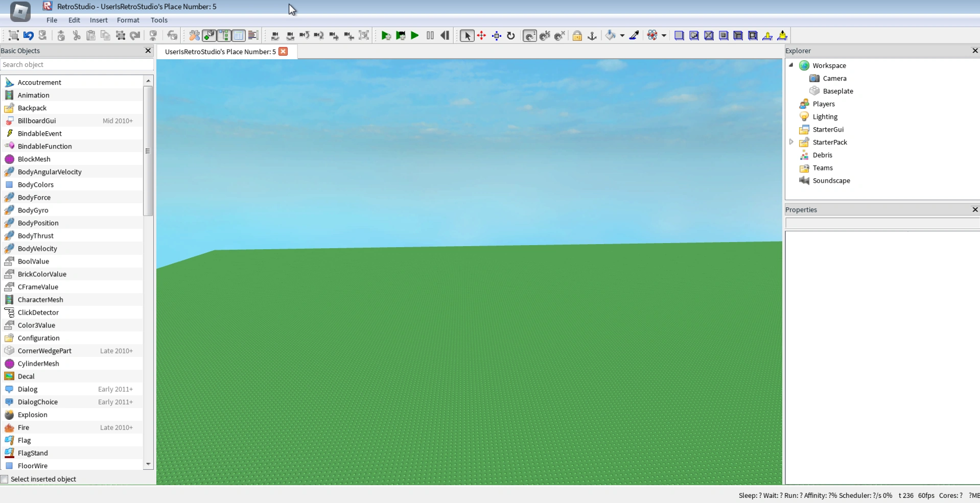Click the Reset rewind button

pyautogui.click(x=445, y=35)
